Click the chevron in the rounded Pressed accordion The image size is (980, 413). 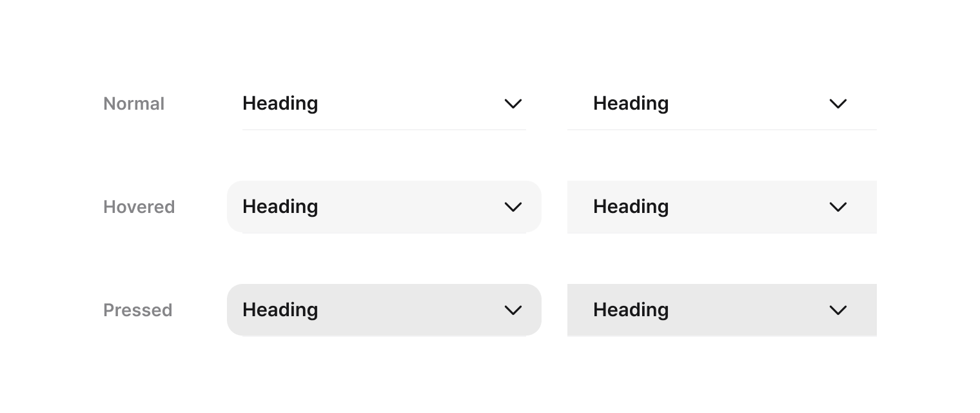[x=513, y=310]
